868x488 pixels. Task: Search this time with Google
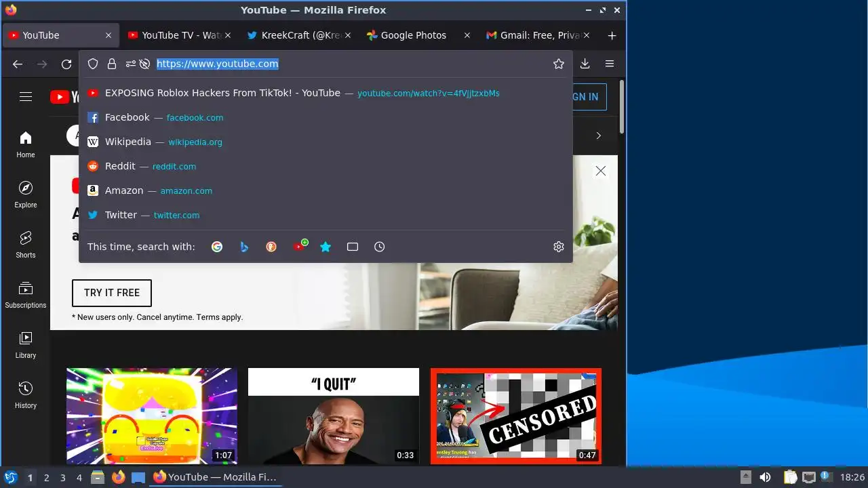[x=217, y=247]
